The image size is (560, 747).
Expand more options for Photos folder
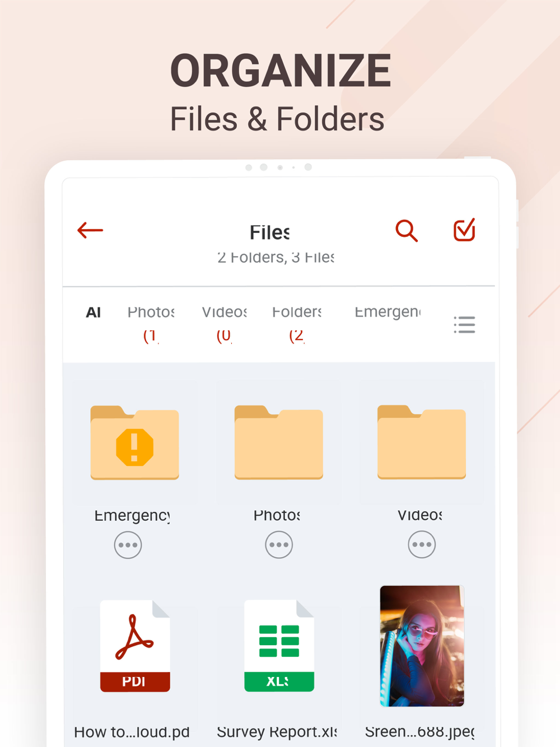279,545
